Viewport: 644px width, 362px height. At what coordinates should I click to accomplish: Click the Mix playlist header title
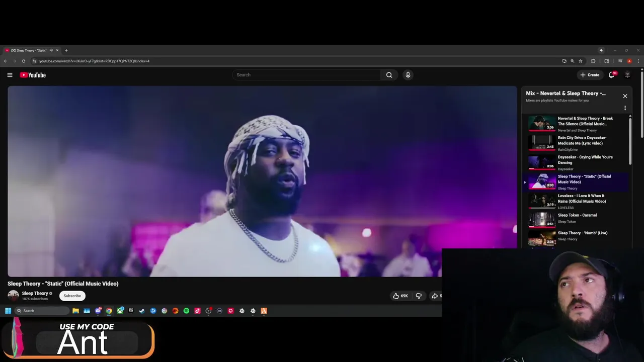(x=566, y=94)
